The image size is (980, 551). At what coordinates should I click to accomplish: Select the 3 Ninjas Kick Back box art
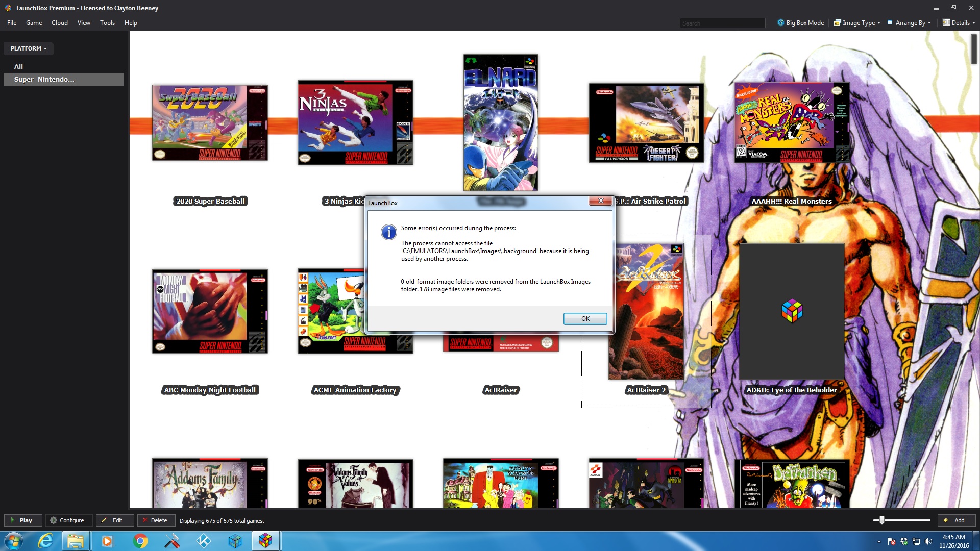click(x=355, y=122)
